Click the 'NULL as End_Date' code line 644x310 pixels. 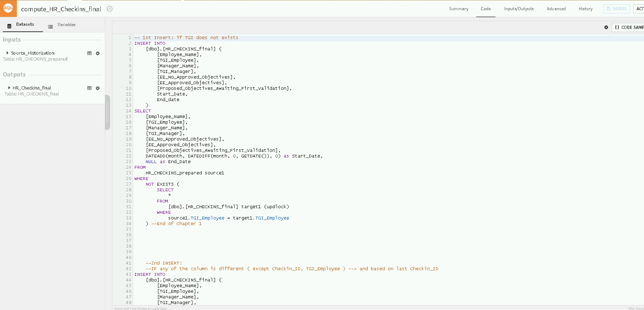coord(168,162)
